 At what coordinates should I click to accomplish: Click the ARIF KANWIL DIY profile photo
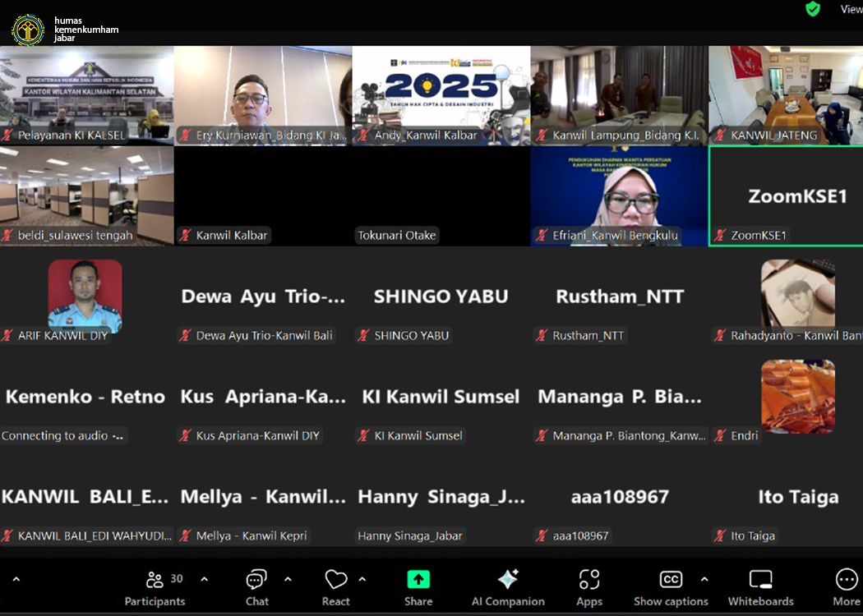pyautogui.click(x=85, y=296)
